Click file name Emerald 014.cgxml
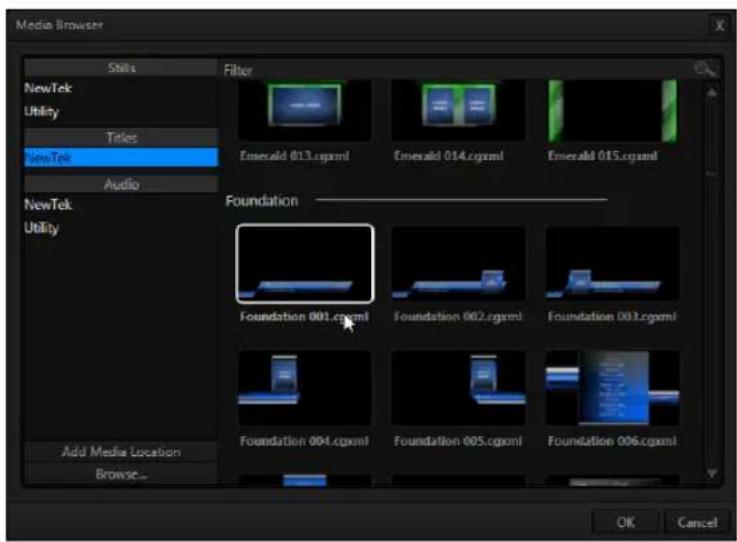The height and width of the screenshot is (542, 737). pyautogui.click(x=449, y=156)
